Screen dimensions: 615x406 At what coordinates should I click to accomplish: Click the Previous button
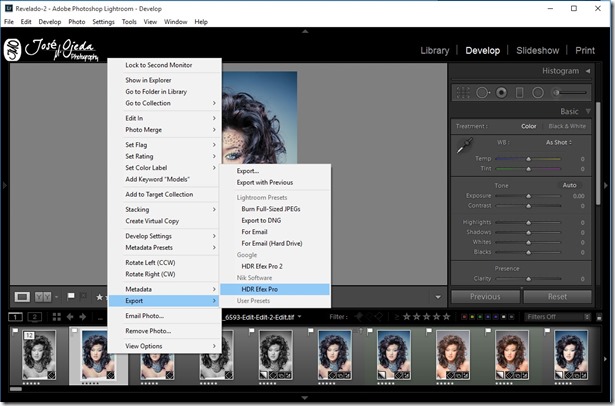coord(485,297)
